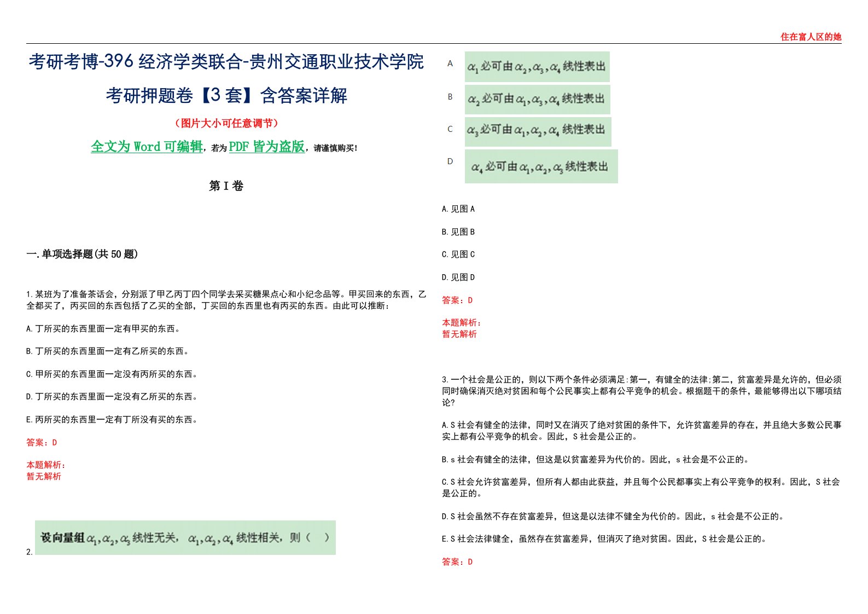Click question 1 暂无解析 text

pos(44,477)
